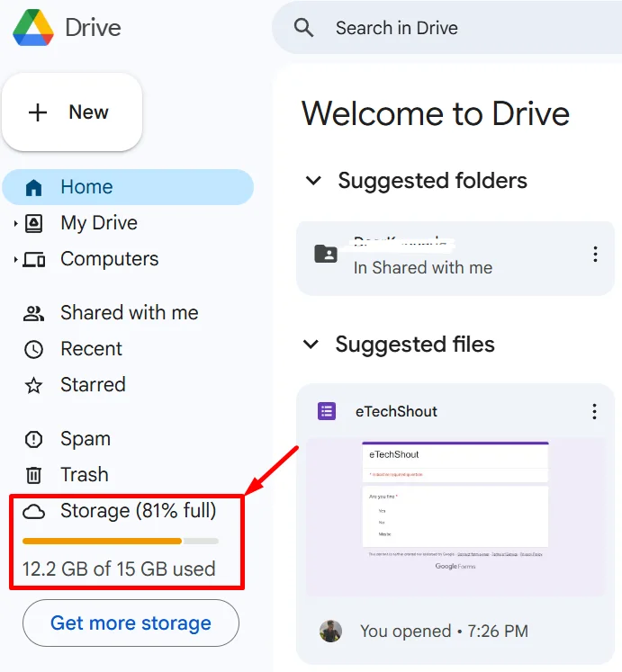Expand the Computers tree arrow
The width and height of the screenshot is (622, 672).
(16, 260)
